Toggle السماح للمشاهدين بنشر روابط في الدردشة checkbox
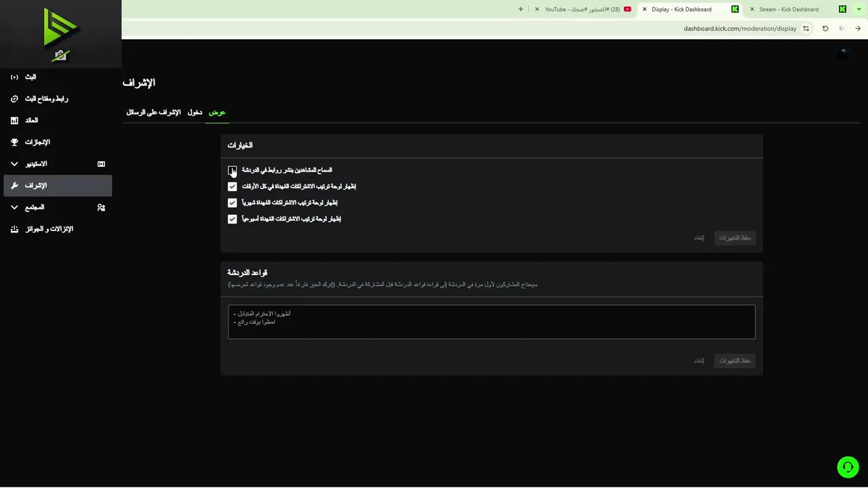The width and height of the screenshot is (868, 488). coord(233,170)
